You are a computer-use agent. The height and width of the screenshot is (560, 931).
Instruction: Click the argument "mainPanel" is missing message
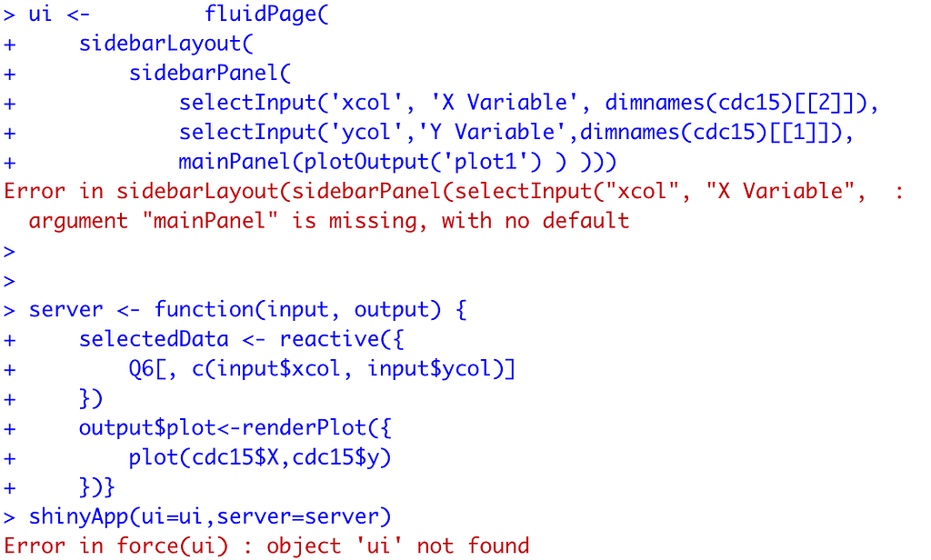pyautogui.click(x=329, y=222)
